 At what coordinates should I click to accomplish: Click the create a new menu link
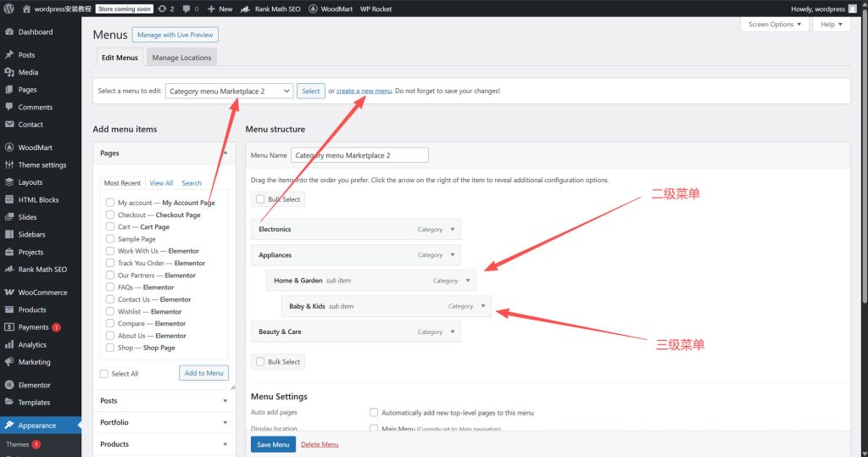coord(364,91)
